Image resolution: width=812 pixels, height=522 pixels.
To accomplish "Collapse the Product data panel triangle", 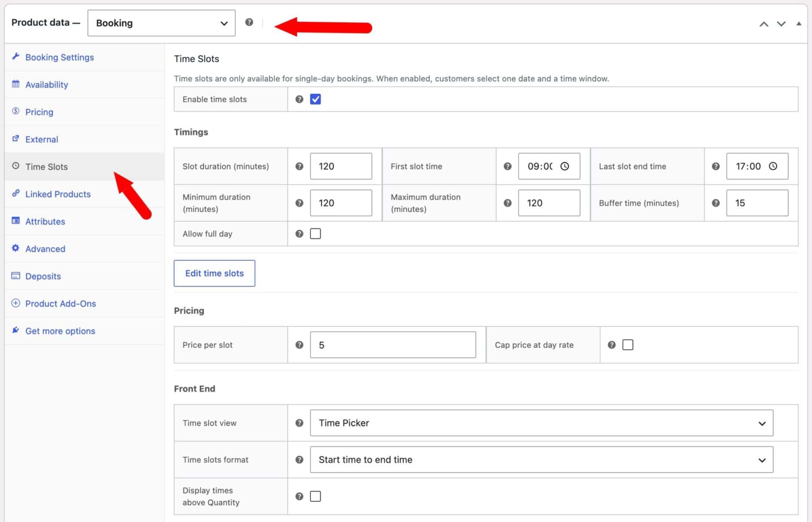I will [x=799, y=23].
